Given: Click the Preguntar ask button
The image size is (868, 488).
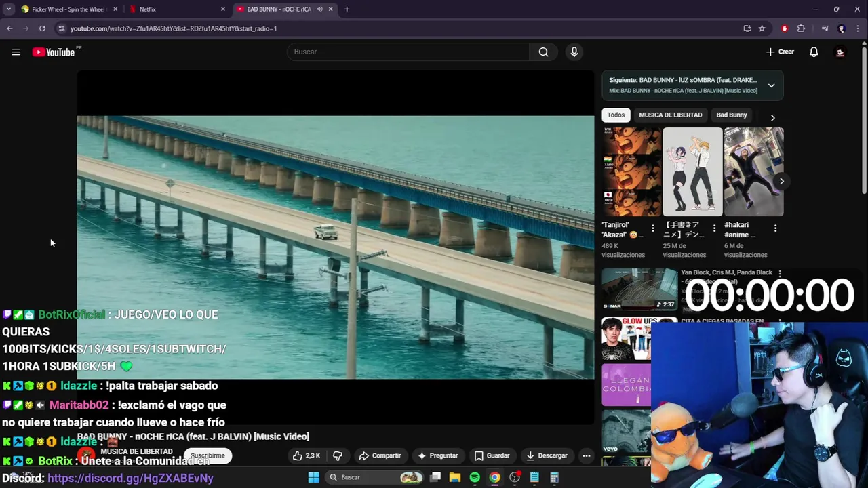Looking at the screenshot, I should (x=438, y=455).
